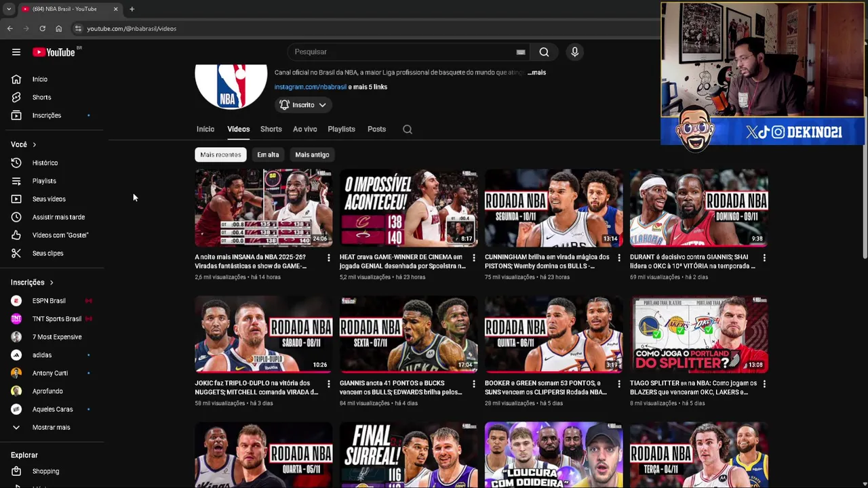Switch to the channel Playlists tab
Image resolution: width=868 pixels, height=488 pixels.
tap(341, 129)
